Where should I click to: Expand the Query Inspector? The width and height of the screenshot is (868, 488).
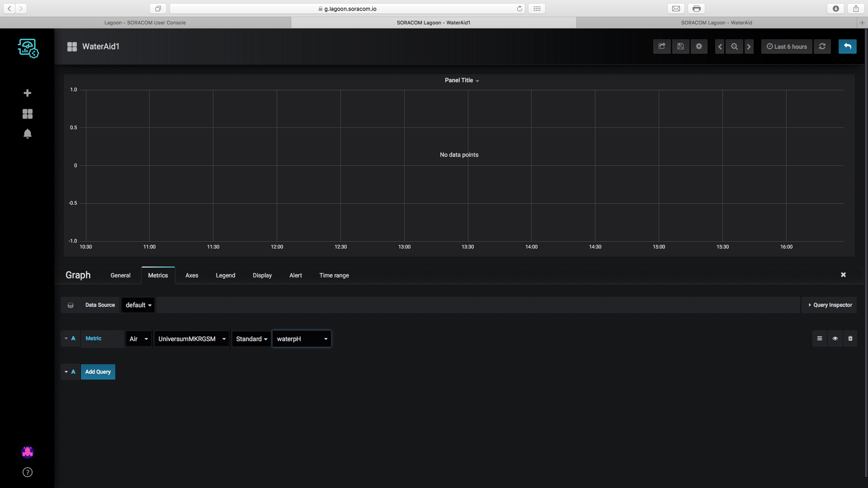[830, 305]
